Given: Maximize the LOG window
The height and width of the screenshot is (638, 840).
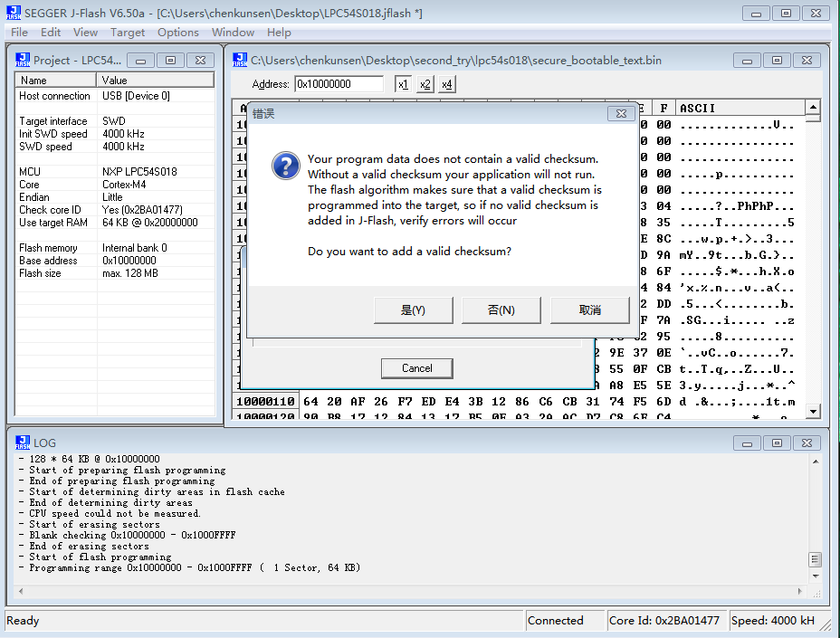Looking at the screenshot, I should (x=777, y=443).
